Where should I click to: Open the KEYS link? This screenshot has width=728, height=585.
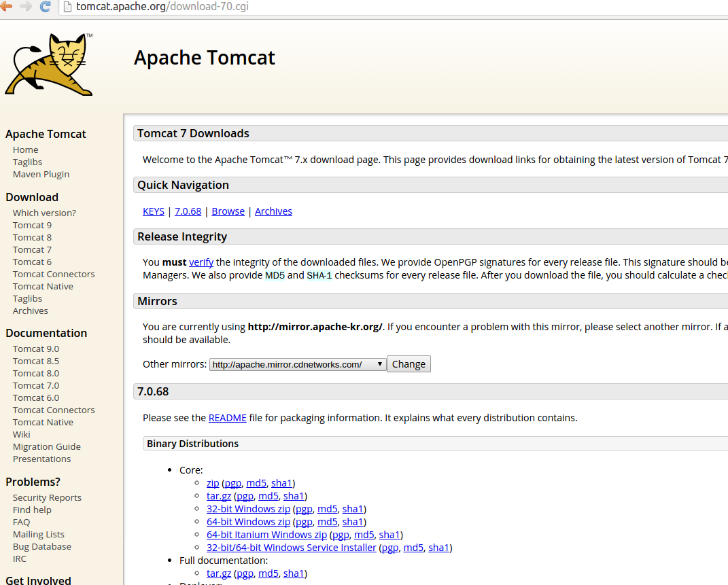[x=154, y=211]
